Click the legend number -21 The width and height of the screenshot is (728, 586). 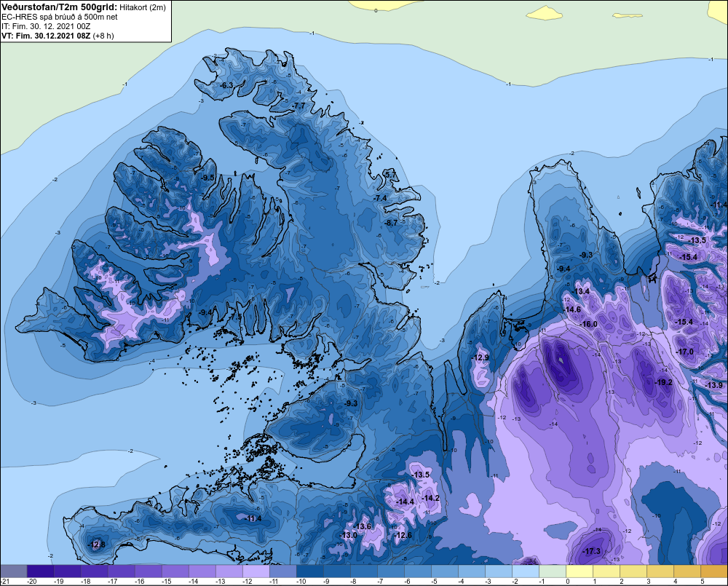5,582
